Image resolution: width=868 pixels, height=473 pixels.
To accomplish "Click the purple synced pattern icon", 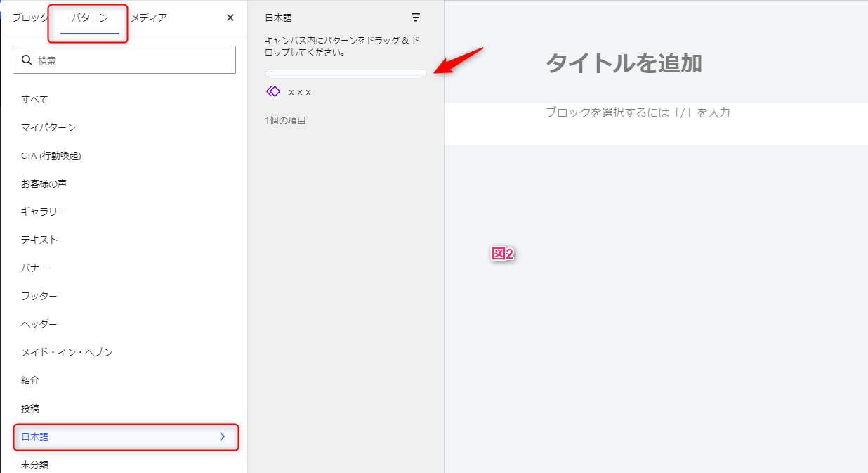I will [x=273, y=91].
